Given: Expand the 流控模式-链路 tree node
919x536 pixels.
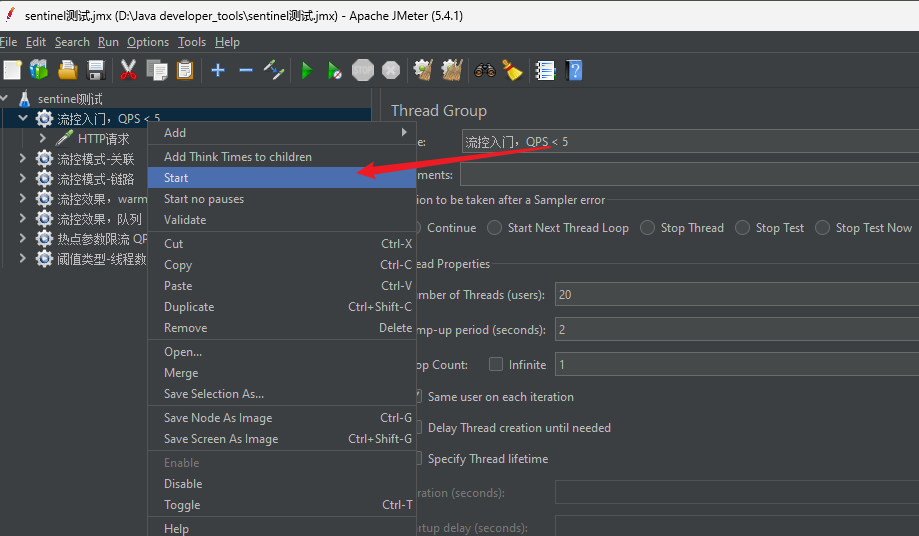Looking at the screenshot, I should [x=22, y=178].
